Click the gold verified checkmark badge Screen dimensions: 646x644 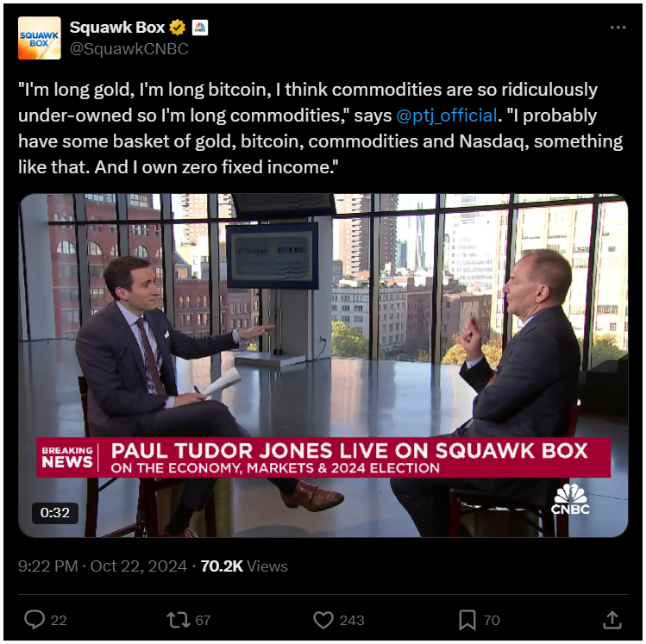point(177,28)
